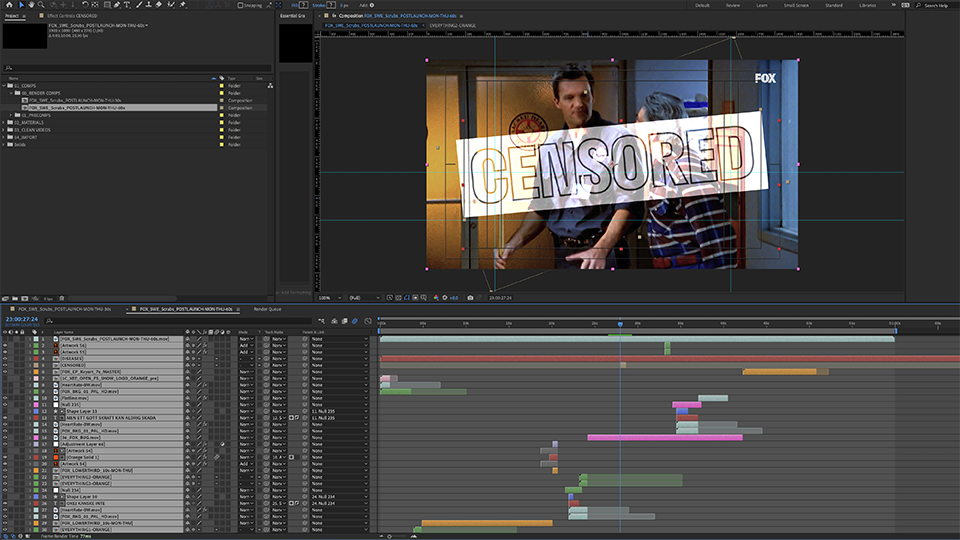Select the Type text tool

[x=127, y=5]
